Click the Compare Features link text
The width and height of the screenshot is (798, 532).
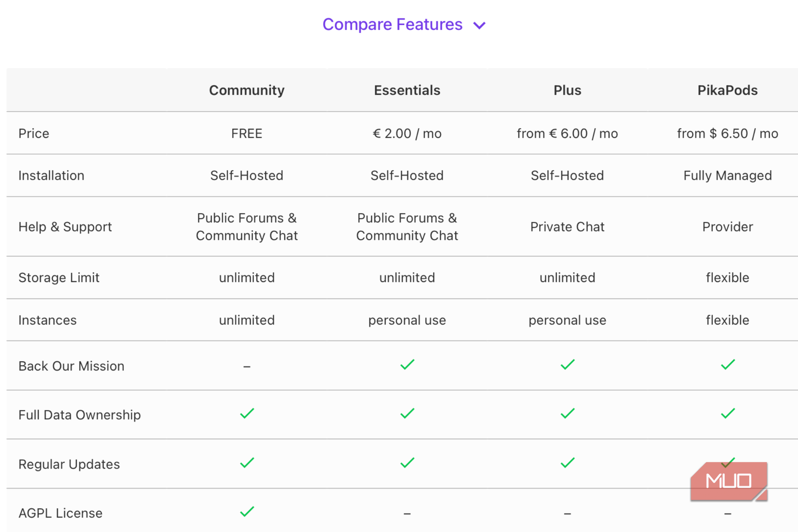[x=392, y=25]
